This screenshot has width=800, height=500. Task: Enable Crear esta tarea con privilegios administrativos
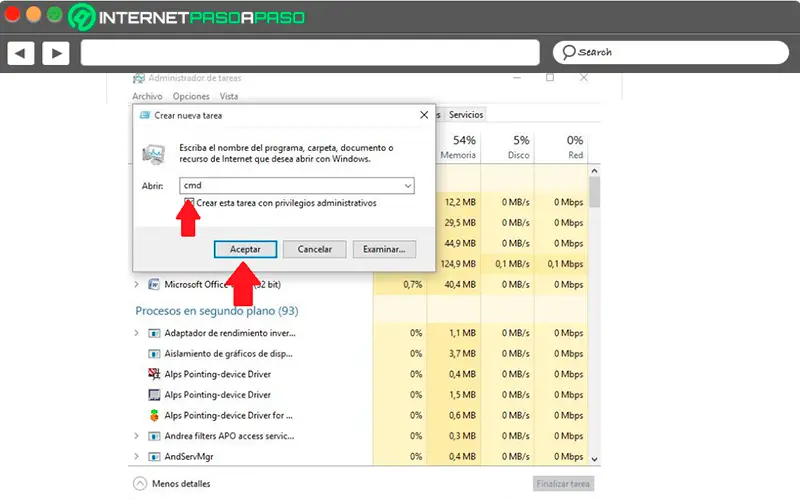pyautogui.click(x=189, y=203)
